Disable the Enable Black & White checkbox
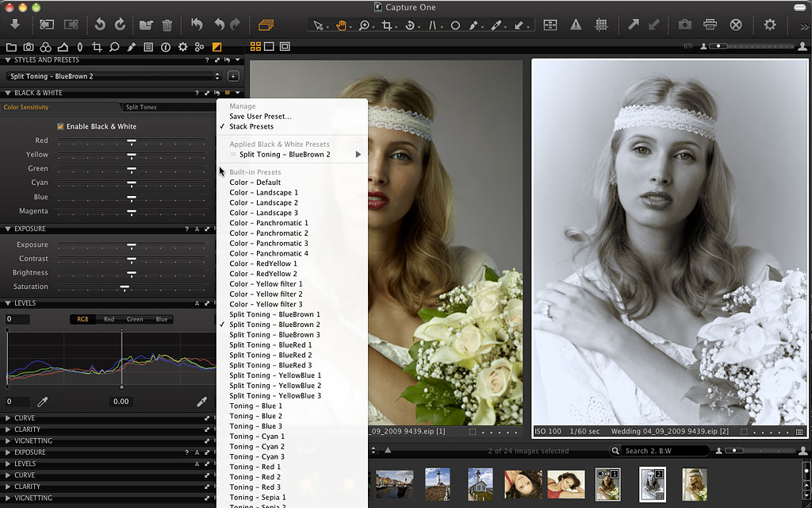812x508 pixels. click(60, 126)
